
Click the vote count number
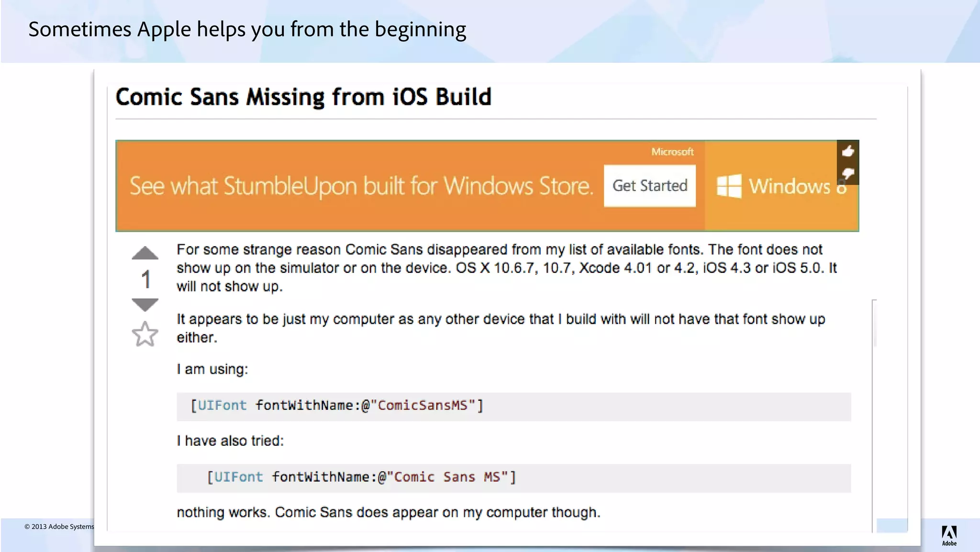(146, 280)
